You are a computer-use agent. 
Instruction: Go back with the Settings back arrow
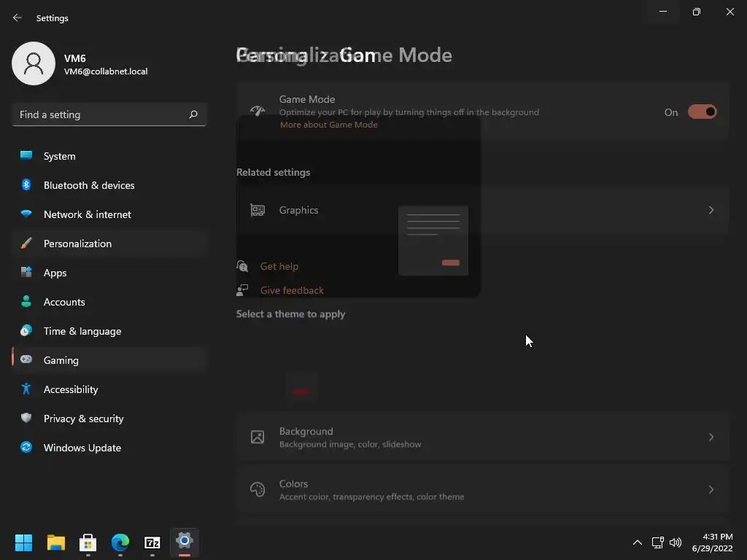[18, 17]
